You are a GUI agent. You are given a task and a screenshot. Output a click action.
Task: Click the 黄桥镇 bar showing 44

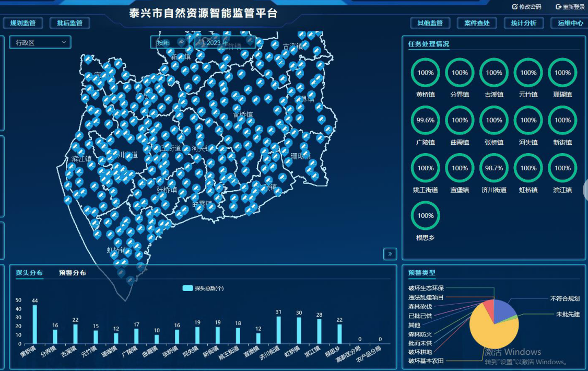[x=35, y=324]
